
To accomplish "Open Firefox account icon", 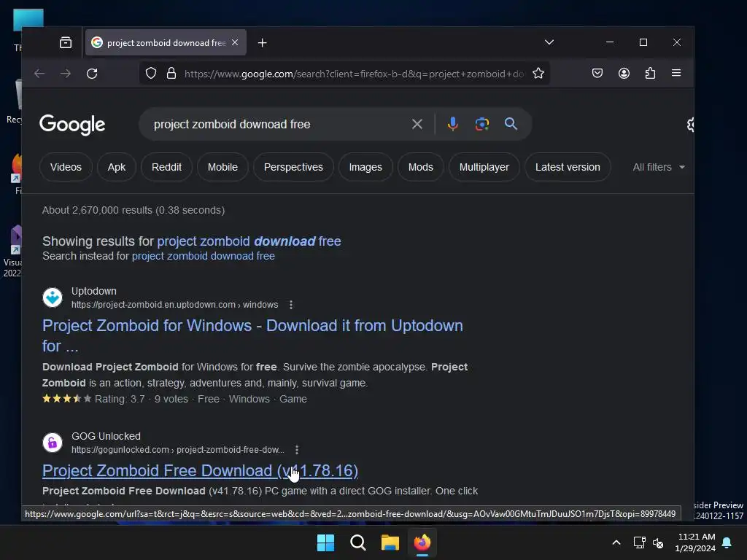I will coord(624,74).
